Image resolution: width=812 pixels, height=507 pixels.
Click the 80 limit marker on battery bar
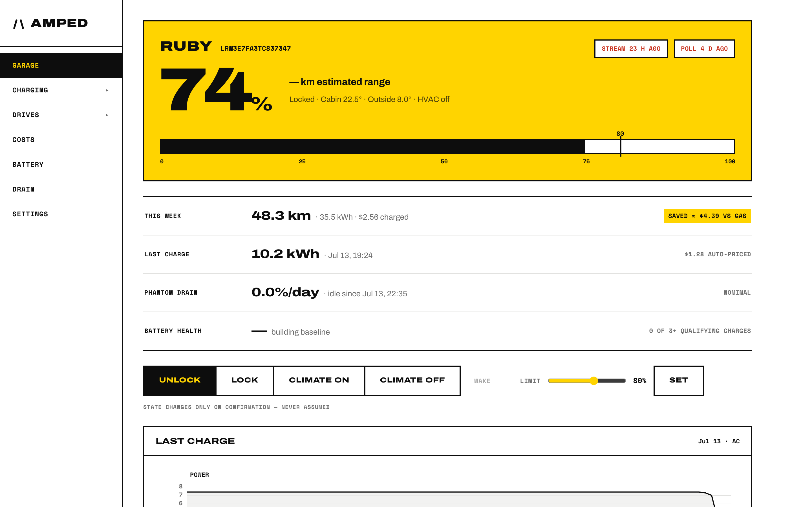(620, 144)
